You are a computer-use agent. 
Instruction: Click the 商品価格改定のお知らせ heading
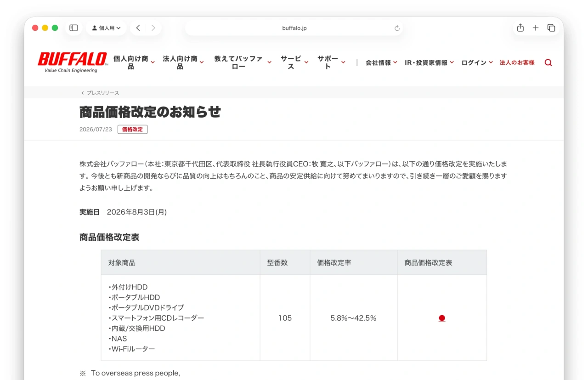(150, 112)
